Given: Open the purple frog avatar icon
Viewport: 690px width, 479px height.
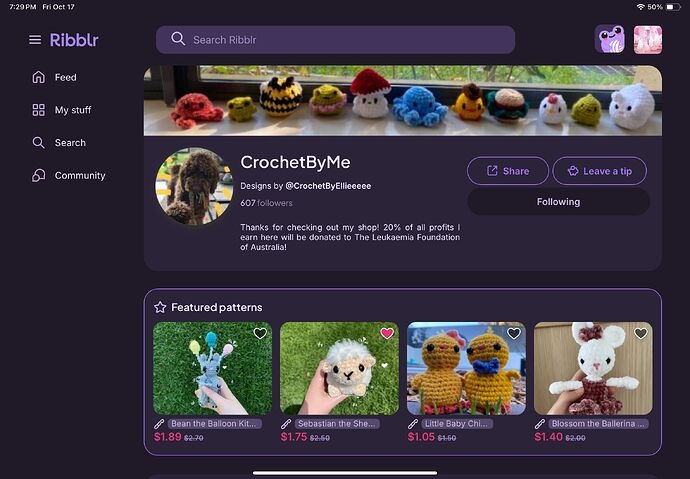Looking at the screenshot, I should coord(610,40).
